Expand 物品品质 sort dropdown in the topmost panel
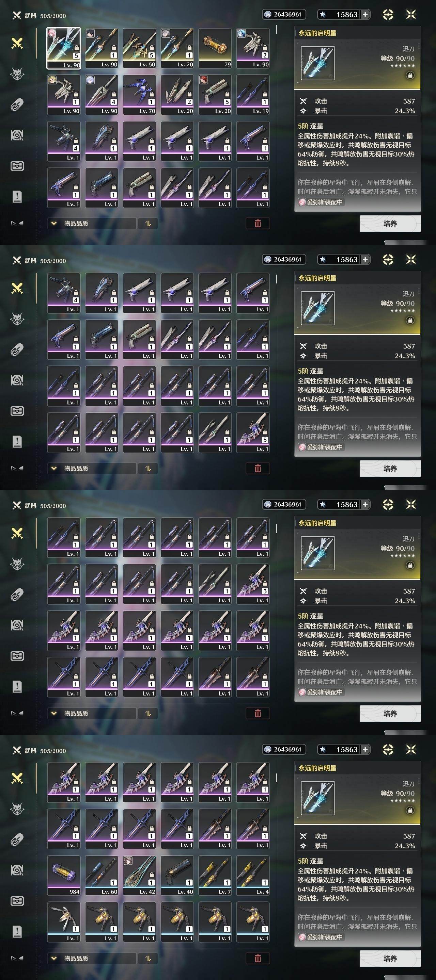This screenshot has height=980, width=436. [x=92, y=223]
